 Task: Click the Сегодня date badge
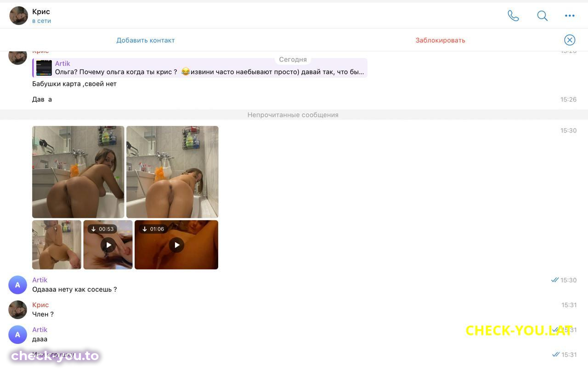coord(293,59)
